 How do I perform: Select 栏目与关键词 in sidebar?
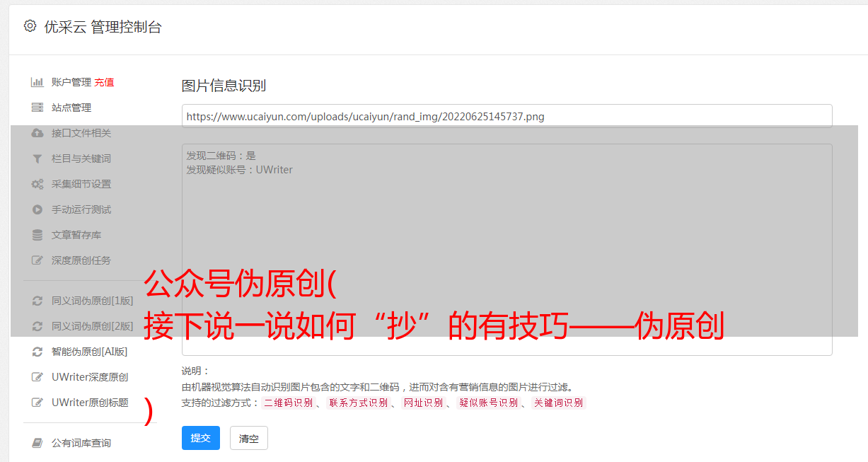(81, 158)
